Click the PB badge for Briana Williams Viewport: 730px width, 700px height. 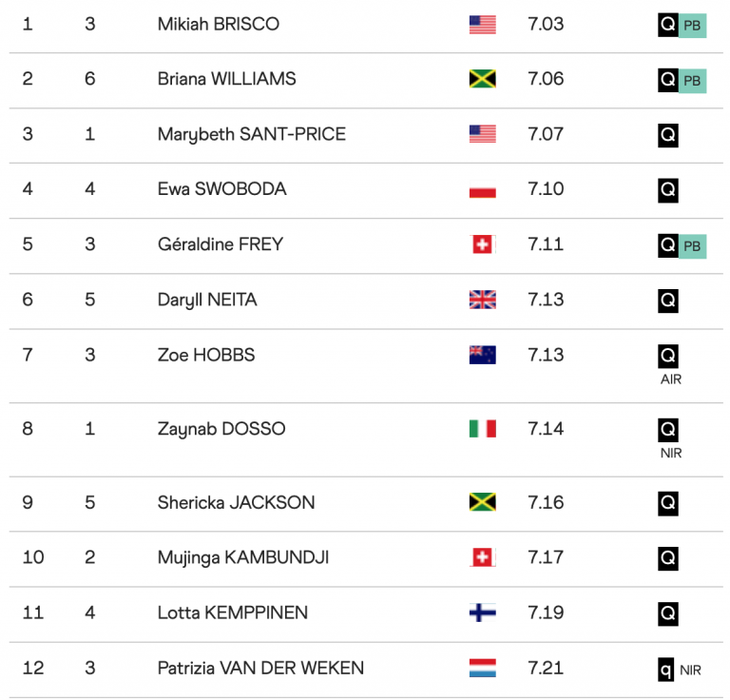pyautogui.click(x=692, y=81)
